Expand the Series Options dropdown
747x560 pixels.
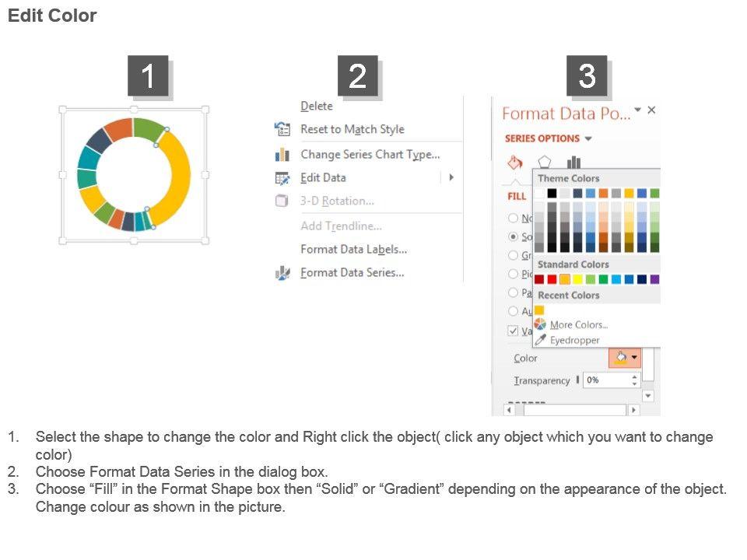click(x=588, y=138)
